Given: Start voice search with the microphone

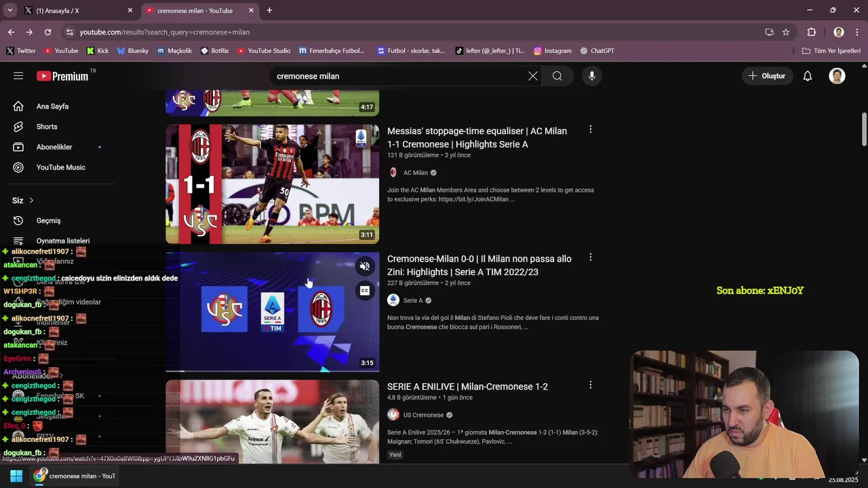Looking at the screenshot, I should click(592, 76).
